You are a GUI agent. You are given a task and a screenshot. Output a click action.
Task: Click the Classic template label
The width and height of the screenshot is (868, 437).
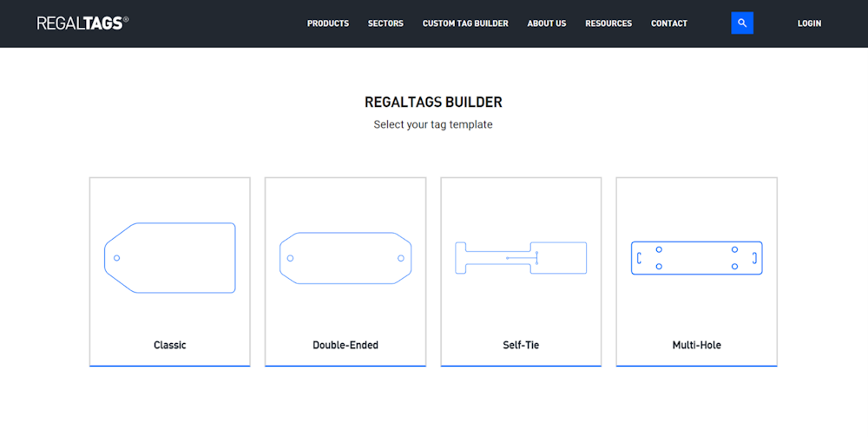coord(170,345)
